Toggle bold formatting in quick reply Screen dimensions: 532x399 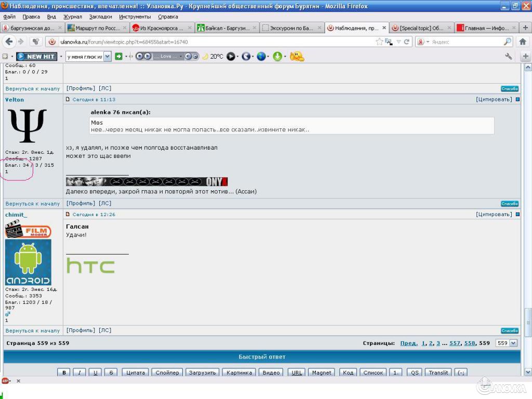click(64, 373)
